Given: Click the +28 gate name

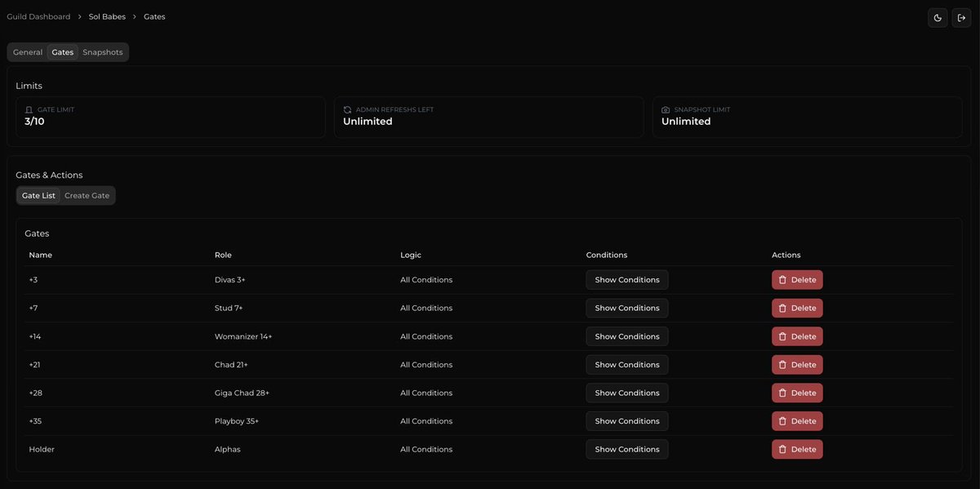Looking at the screenshot, I should click(35, 393).
